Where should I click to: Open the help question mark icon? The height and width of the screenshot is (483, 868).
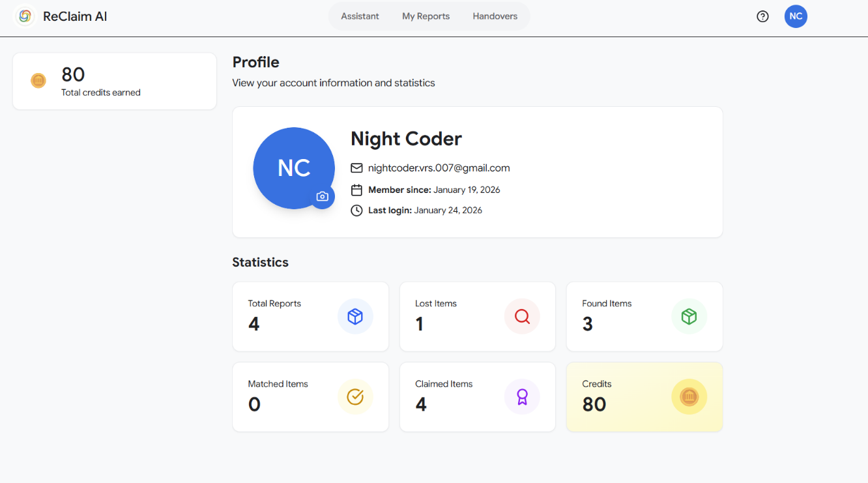coord(762,16)
